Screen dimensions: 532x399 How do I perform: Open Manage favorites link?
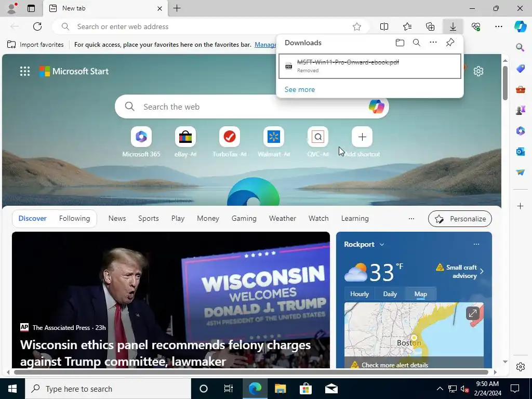pyautogui.click(x=265, y=45)
